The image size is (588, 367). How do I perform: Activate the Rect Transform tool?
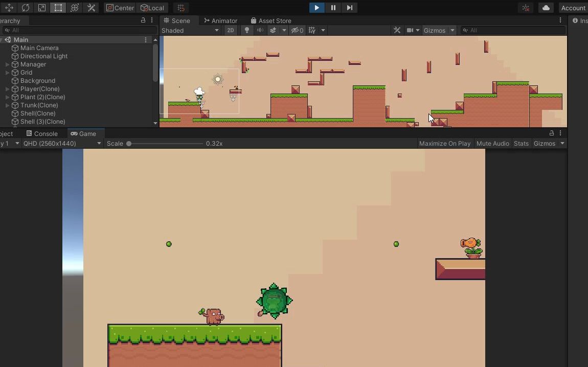tap(58, 8)
